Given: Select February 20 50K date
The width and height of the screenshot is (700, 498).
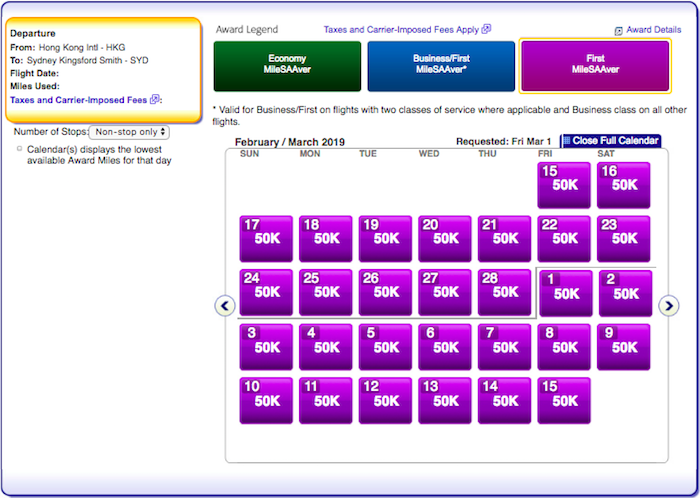Looking at the screenshot, I should point(445,239).
